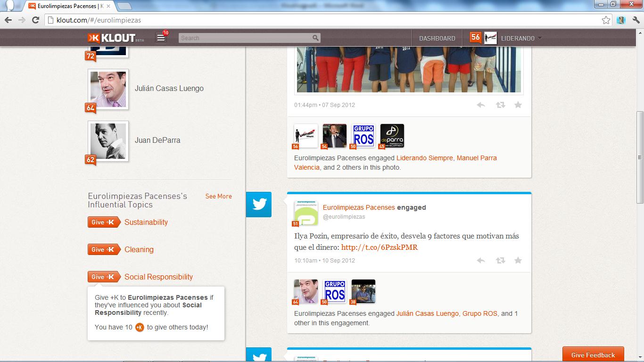The width and height of the screenshot is (644, 362).
Task: Reply to the 10 Sep 2012 tweet
Action: click(481, 260)
